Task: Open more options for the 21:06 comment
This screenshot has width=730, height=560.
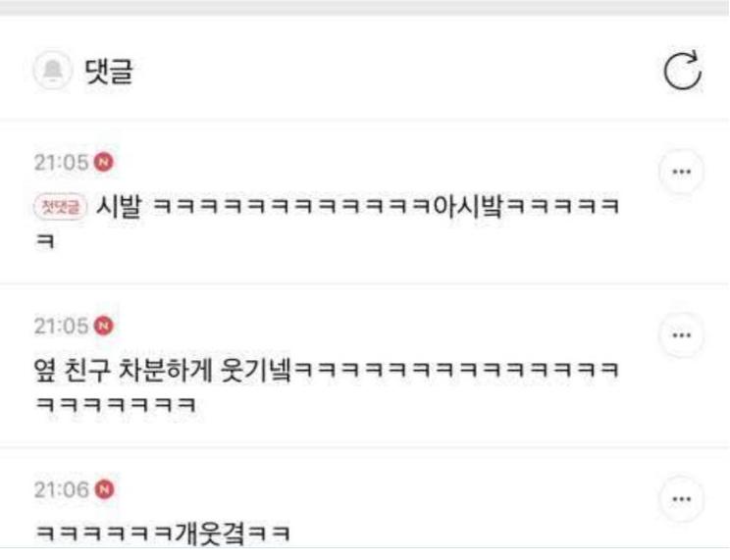Action: coord(682,498)
